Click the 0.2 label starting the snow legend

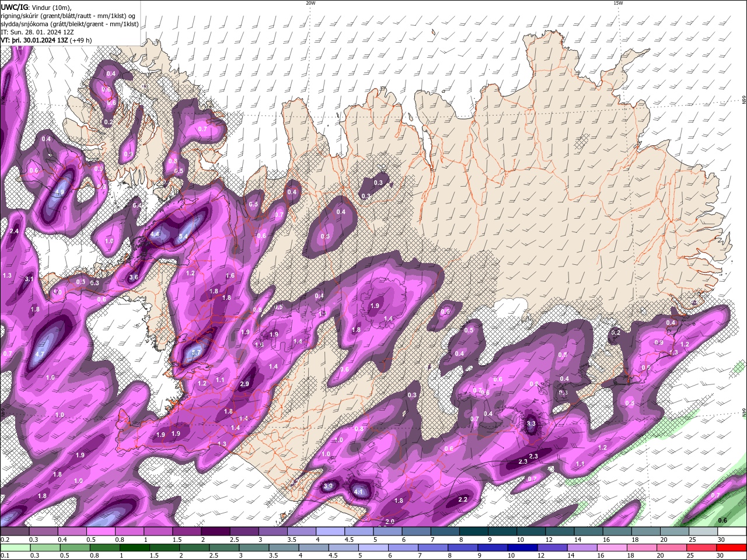pos(5,540)
